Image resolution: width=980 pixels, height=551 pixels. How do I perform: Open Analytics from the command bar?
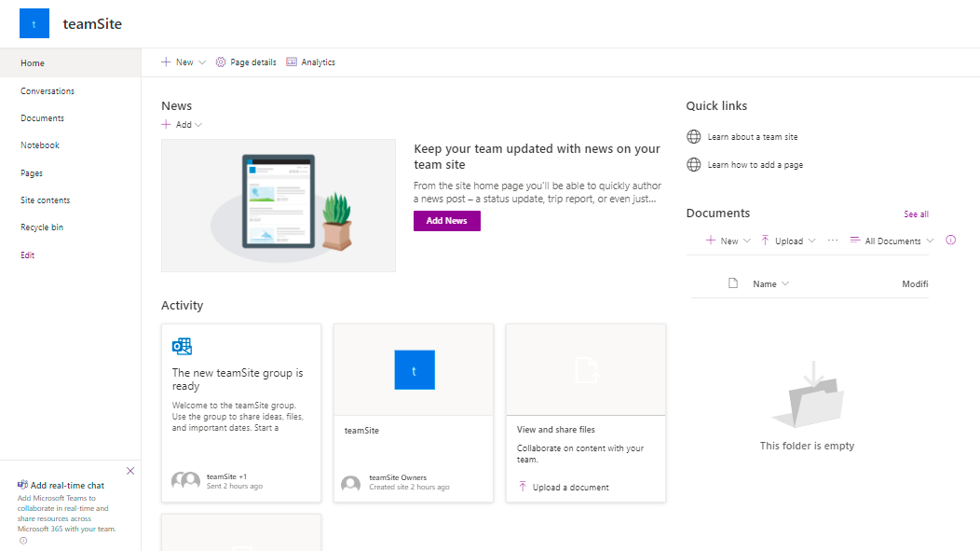(310, 62)
